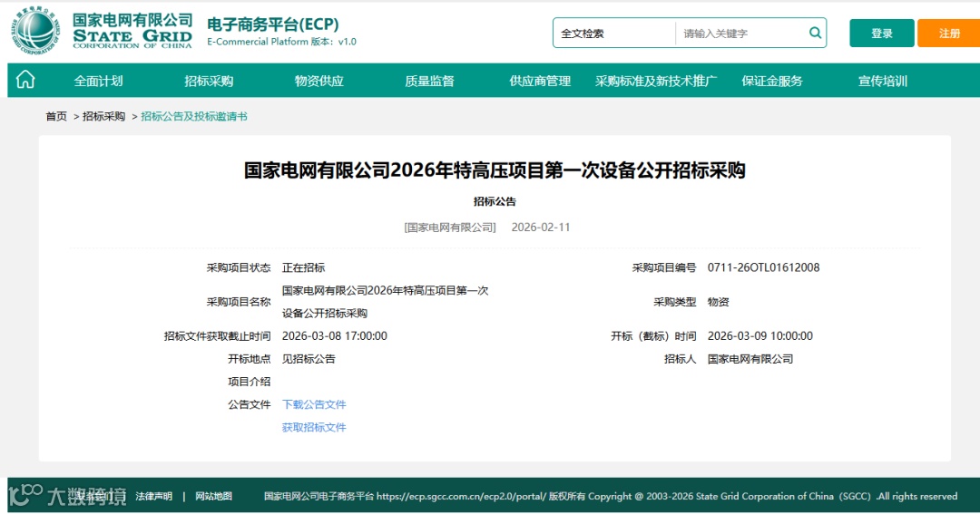This screenshot has width=980, height=514.
Task: Select deadline 2026-03-08 17:00:00
Action: [334, 336]
